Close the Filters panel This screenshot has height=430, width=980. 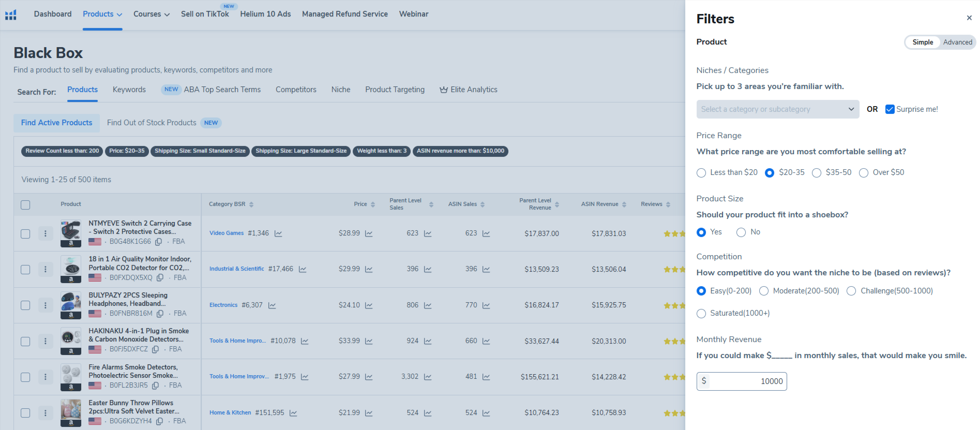coord(969,18)
